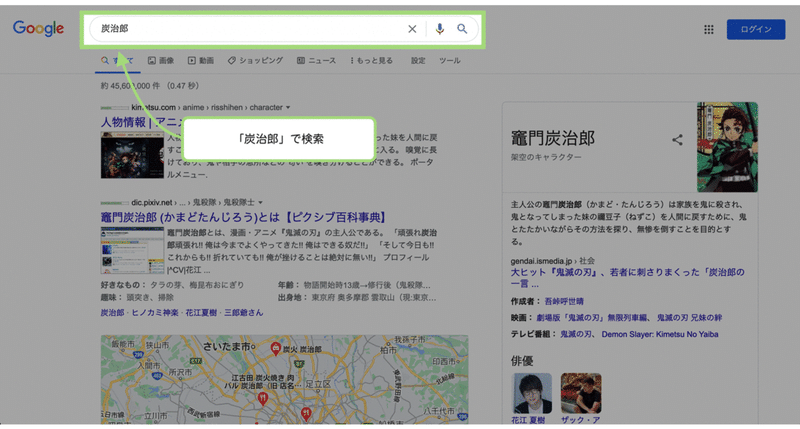Click the kimetsu.com result thumbnail image
Image resolution: width=800 pixels, height=429 pixels.
click(x=132, y=155)
